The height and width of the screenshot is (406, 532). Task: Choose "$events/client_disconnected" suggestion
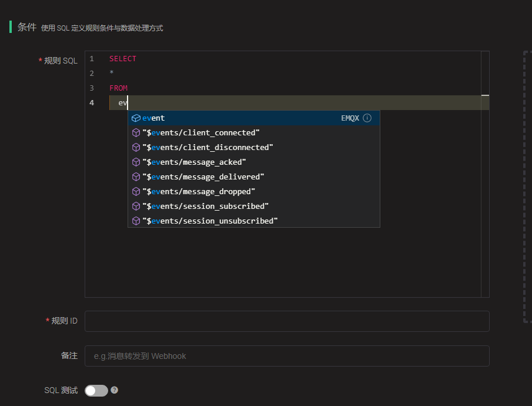(x=254, y=148)
